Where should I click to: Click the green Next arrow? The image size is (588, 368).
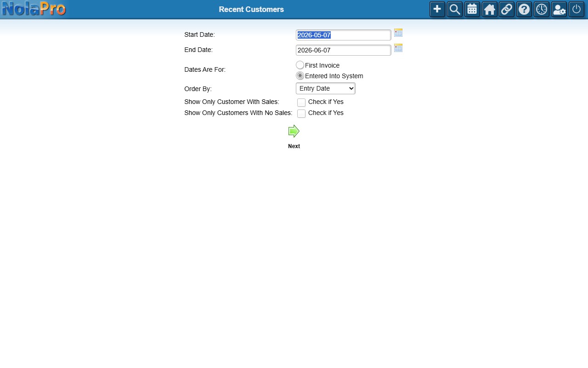pos(294,132)
